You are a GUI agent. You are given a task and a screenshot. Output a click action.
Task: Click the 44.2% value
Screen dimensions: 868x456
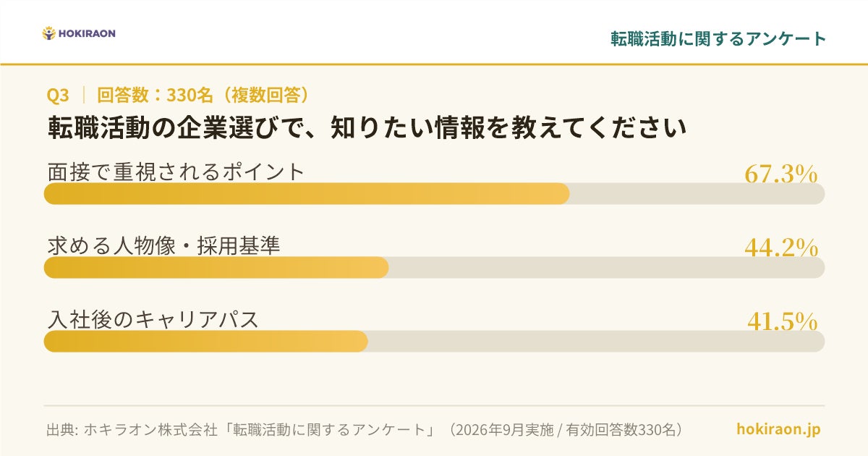(x=781, y=248)
